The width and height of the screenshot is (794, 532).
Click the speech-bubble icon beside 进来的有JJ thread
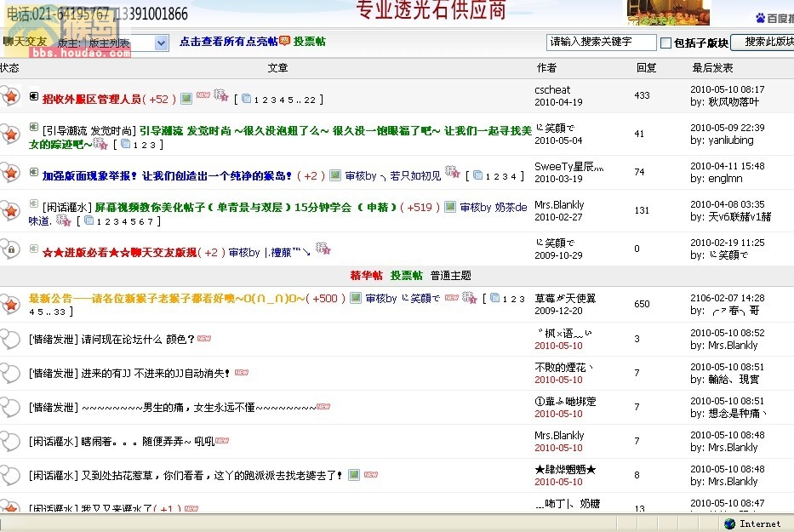pyautogui.click(x=9, y=373)
